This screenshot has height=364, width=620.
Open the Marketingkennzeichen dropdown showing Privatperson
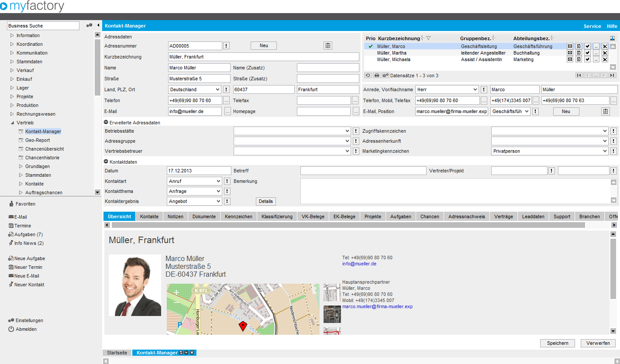550,151
